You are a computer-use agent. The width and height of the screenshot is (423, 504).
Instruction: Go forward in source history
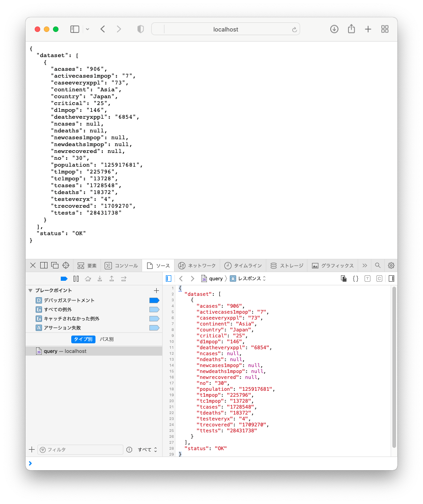pyautogui.click(x=192, y=278)
